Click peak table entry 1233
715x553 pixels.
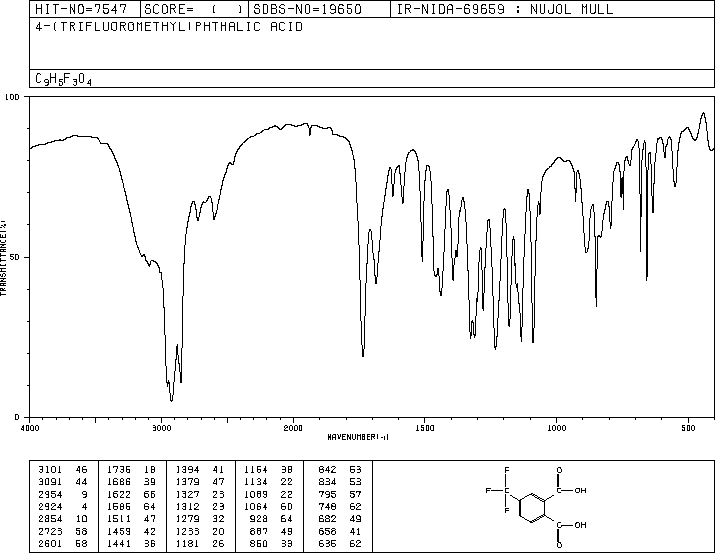(x=187, y=531)
